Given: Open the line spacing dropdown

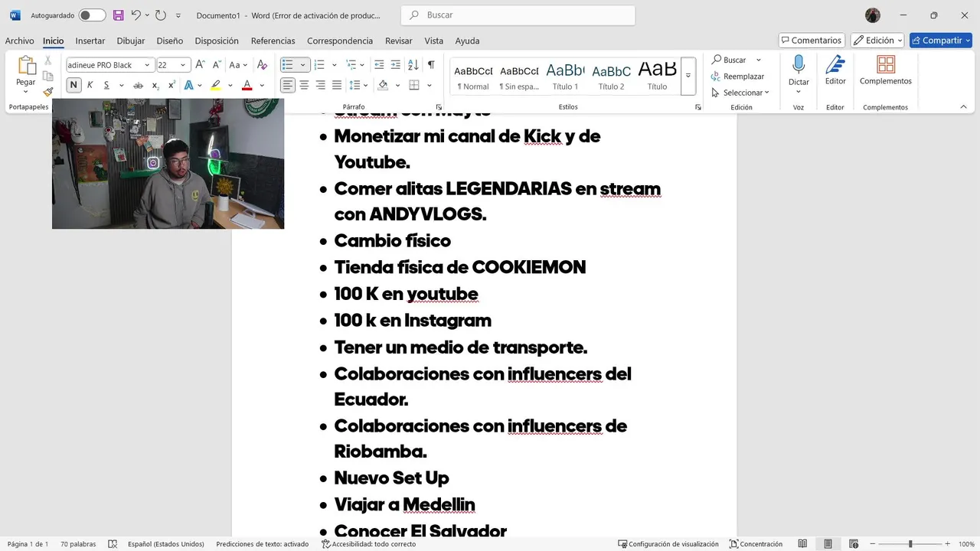Looking at the screenshot, I should pyautogui.click(x=358, y=85).
